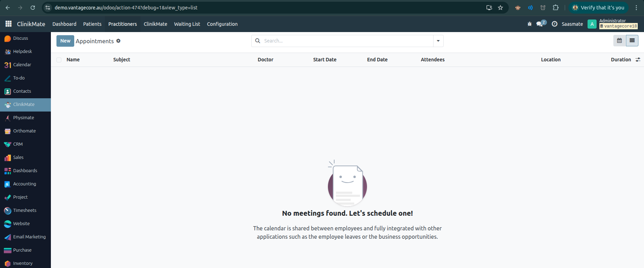Click into the Search input field
Viewport: 644px width, 268px height.
[345, 41]
